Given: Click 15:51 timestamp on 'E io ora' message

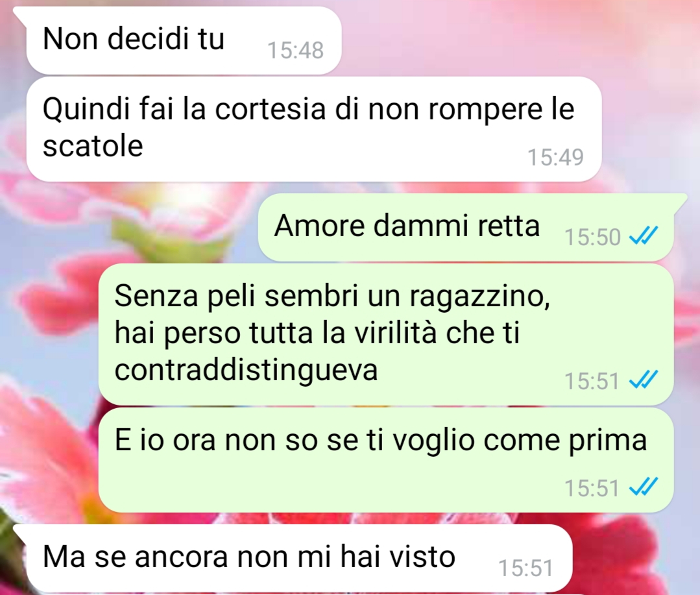Looking at the screenshot, I should pos(592,488).
